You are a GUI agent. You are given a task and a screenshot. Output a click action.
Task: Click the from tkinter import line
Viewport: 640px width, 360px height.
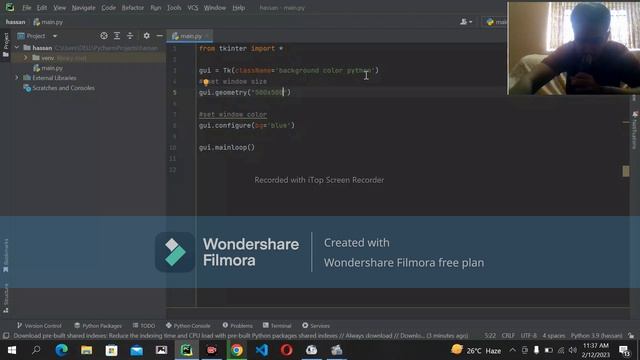pyautogui.click(x=241, y=49)
